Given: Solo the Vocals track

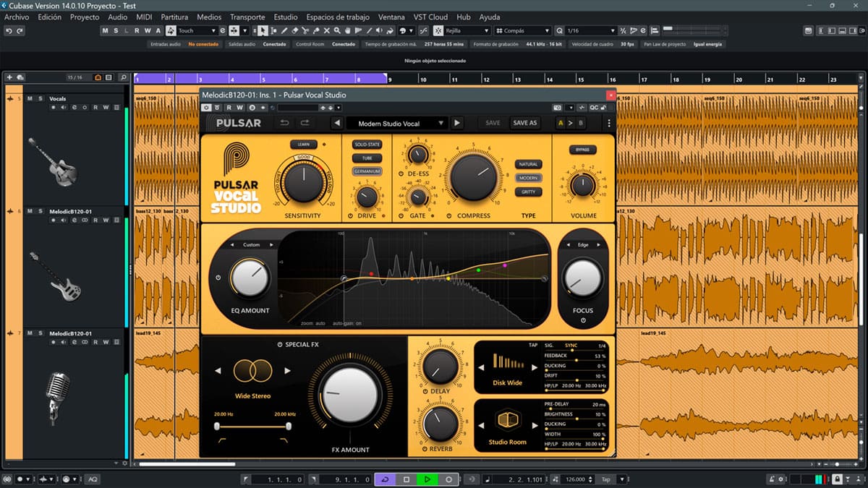Looking at the screenshot, I should [41, 98].
